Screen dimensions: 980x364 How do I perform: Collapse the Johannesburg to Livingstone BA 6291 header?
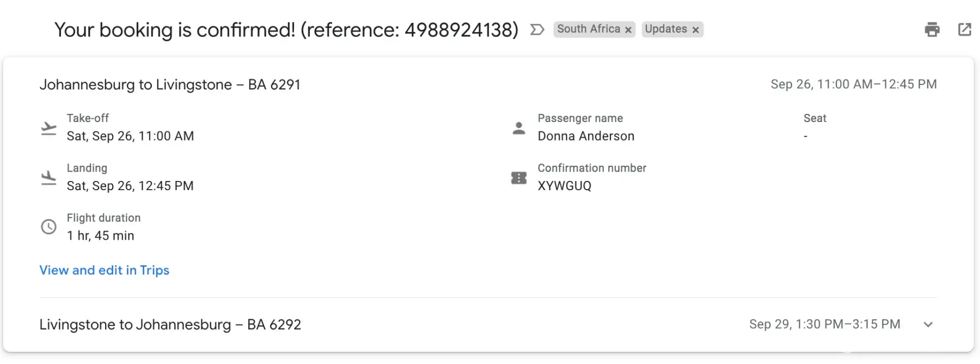click(x=170, y=85)
